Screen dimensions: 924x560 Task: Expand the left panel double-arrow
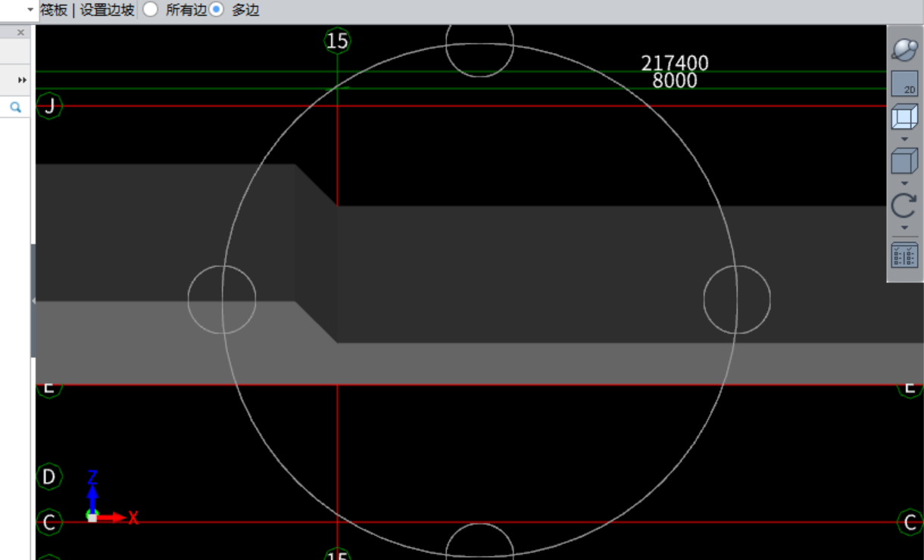[22, 79]
